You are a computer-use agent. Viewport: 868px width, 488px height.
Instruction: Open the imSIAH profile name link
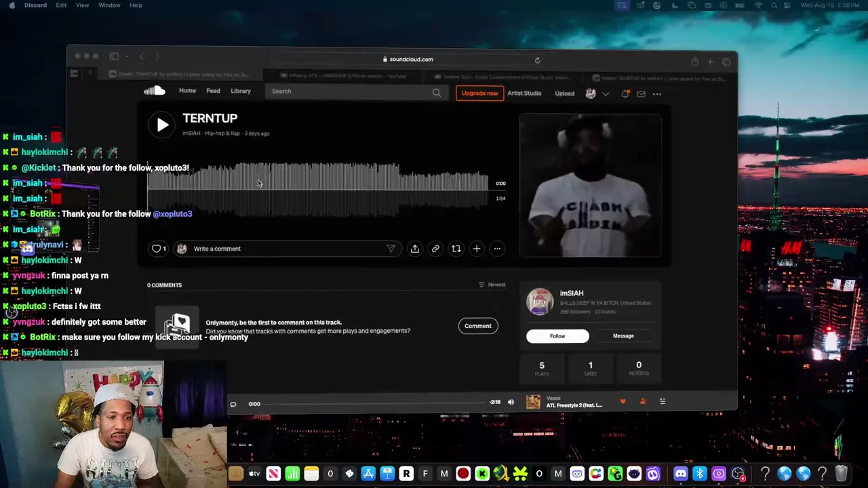[x=572, y=293]
